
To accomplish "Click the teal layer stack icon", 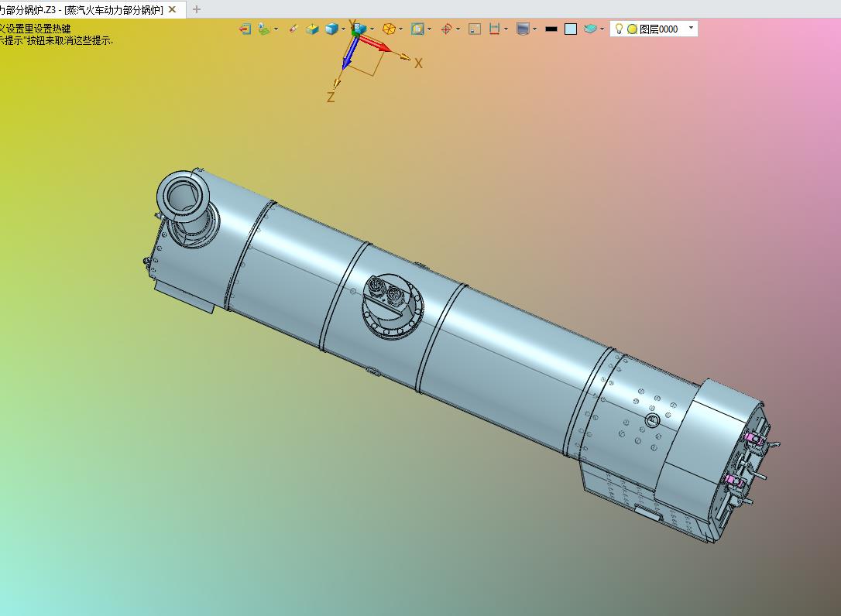I will pyautogui.click(x=590, y=29).
